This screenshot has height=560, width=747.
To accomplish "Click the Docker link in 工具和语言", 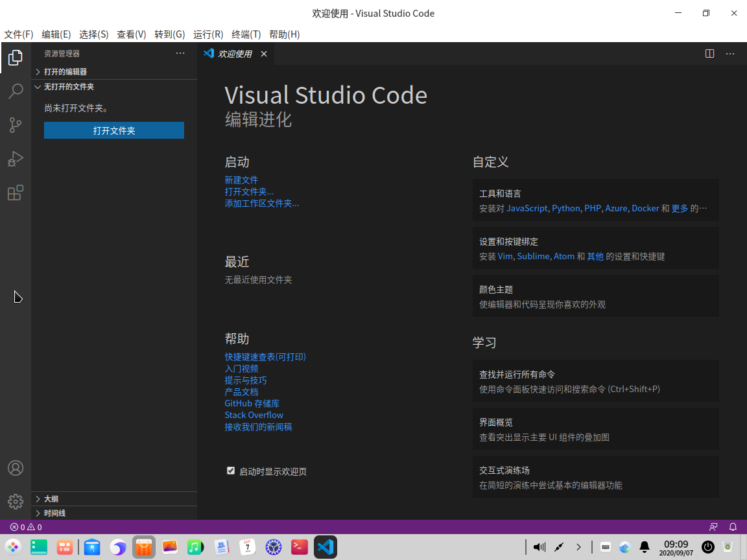I will coord(646,208).
